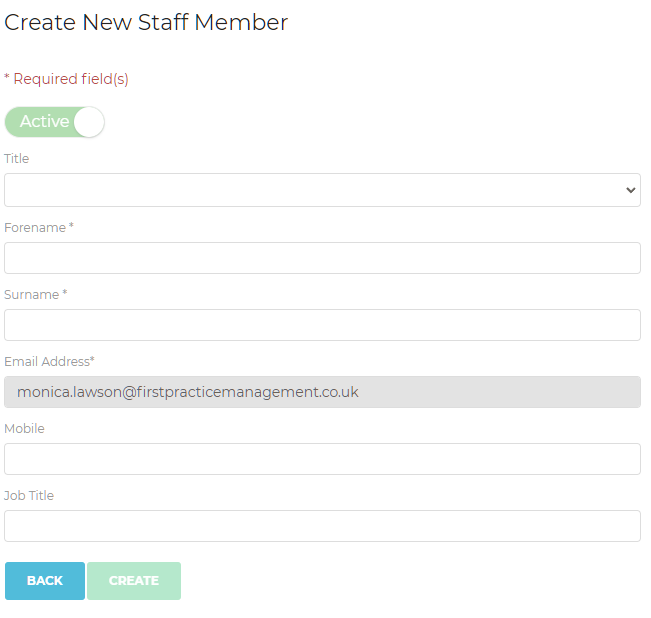
Task: Focus the Forename text field
Action: pos(322,258)
